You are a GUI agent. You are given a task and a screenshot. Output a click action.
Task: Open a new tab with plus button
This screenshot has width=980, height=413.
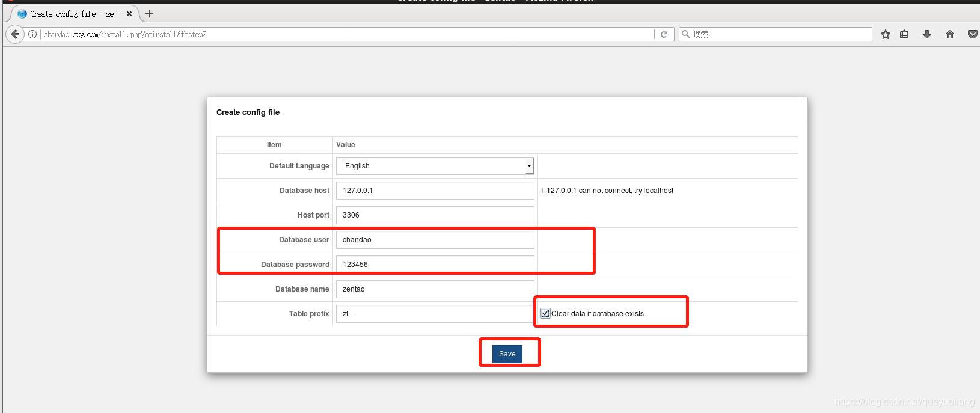[x=149, y=14]
